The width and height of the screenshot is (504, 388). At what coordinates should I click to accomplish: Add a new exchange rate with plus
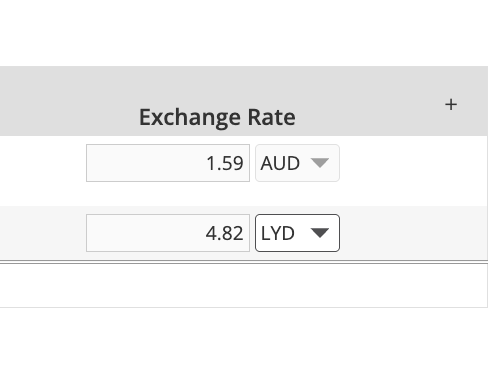click(x=451, y=105)
